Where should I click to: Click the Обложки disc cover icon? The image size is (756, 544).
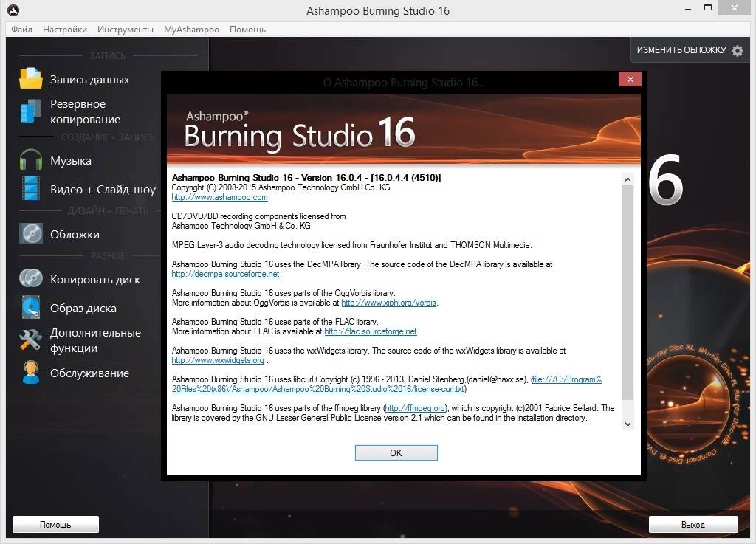coord(31,234)
